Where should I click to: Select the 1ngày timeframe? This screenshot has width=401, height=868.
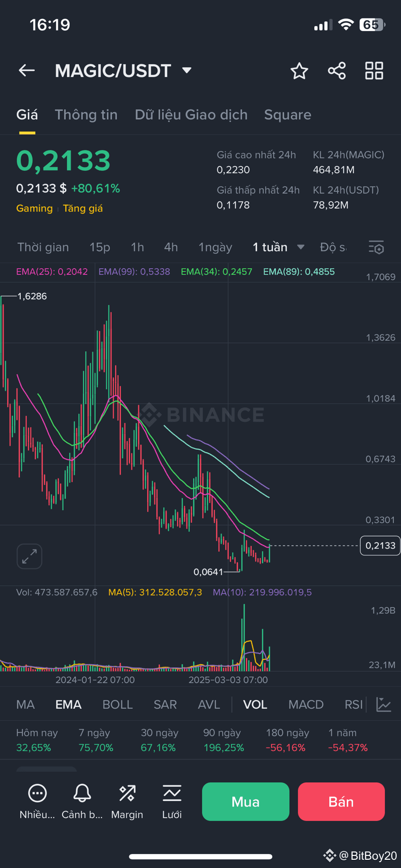(216, 247)
